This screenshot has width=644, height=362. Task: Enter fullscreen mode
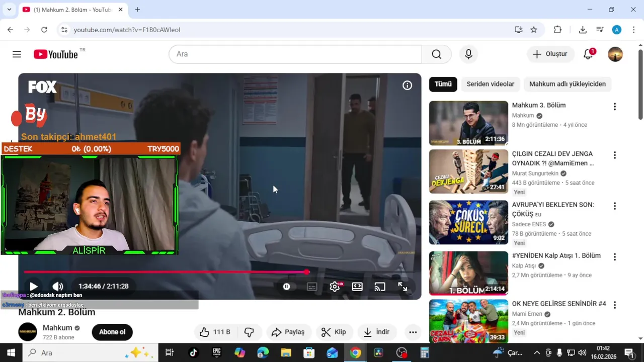point(403,287)
